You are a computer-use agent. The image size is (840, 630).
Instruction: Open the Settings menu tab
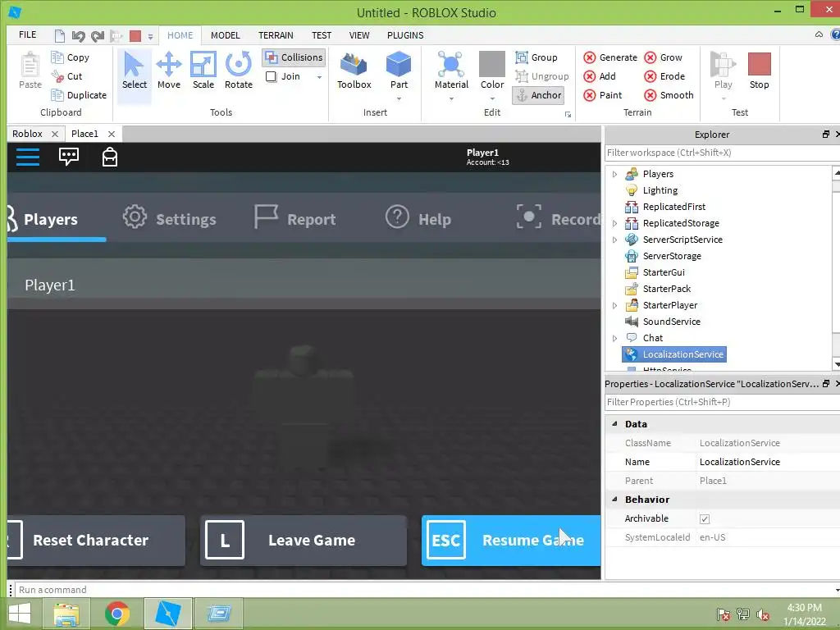pyautogui.click(x=169, y=219)
